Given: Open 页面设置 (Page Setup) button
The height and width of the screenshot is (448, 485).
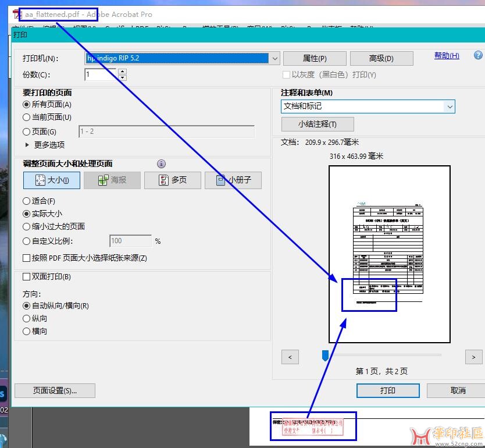Looking at the screenshot, I should 55,390.
